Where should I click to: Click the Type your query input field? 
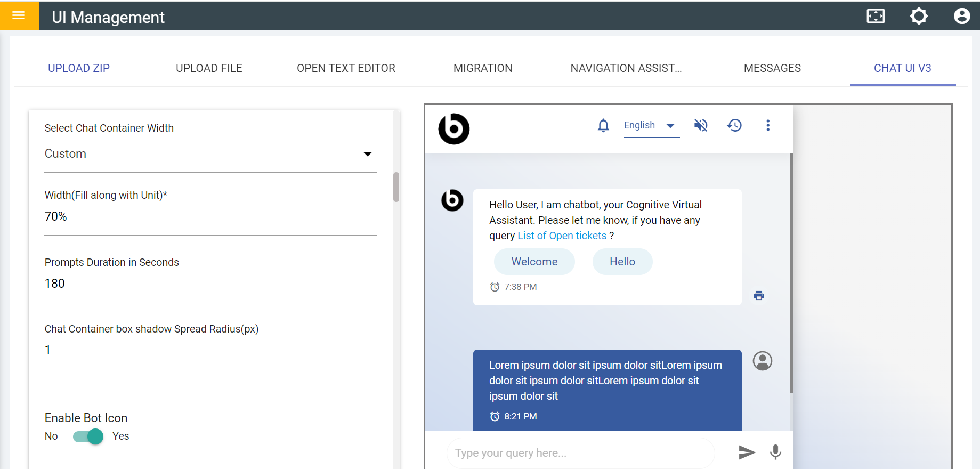(580, 453)
